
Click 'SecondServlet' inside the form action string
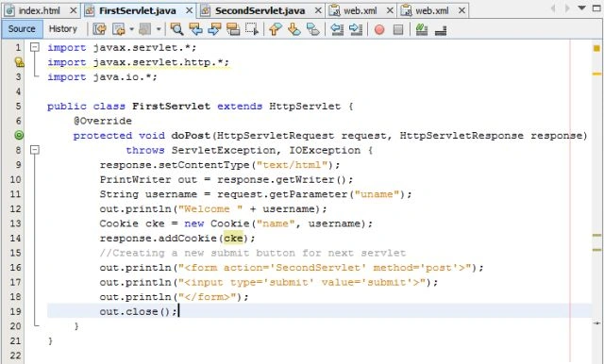(321, 268)
